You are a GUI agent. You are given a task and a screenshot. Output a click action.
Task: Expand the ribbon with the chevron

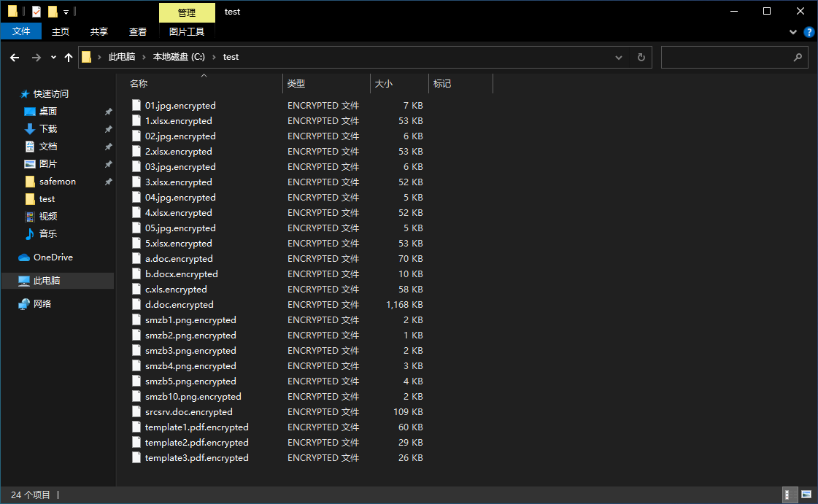[793, 32]
